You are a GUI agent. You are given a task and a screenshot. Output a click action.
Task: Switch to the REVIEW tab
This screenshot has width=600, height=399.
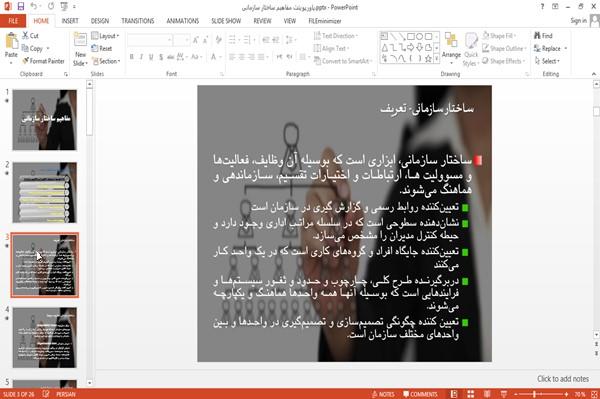point(262,21)
